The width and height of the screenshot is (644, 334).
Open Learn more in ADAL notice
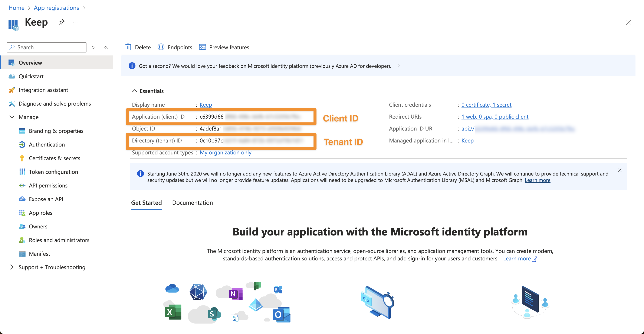pyautogui.click(x=538, y=180)
